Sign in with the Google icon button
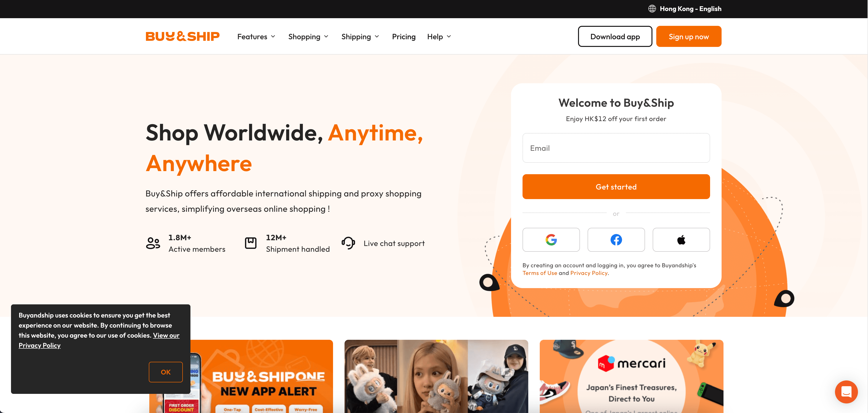868x413 pixels. click(x=551, y=240)
